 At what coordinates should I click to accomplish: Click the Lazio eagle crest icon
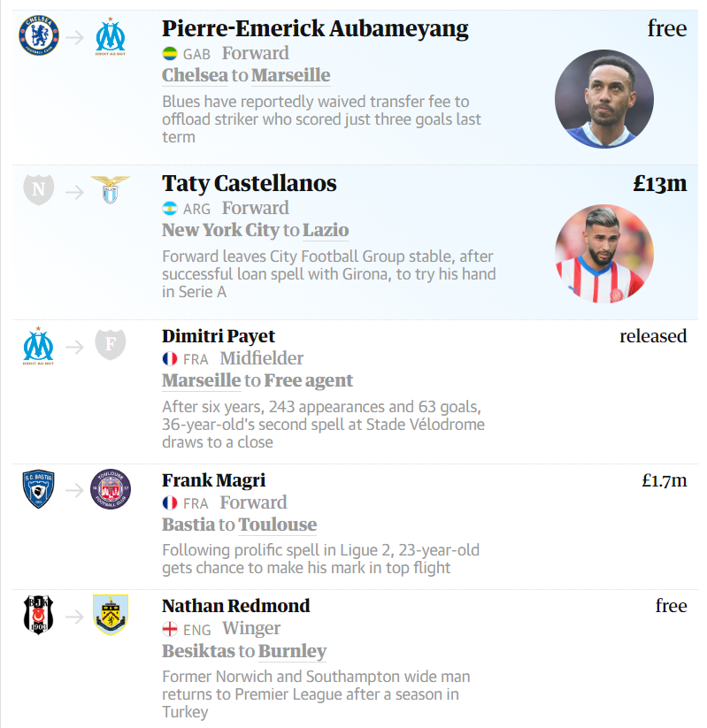[x=111, y=189]
